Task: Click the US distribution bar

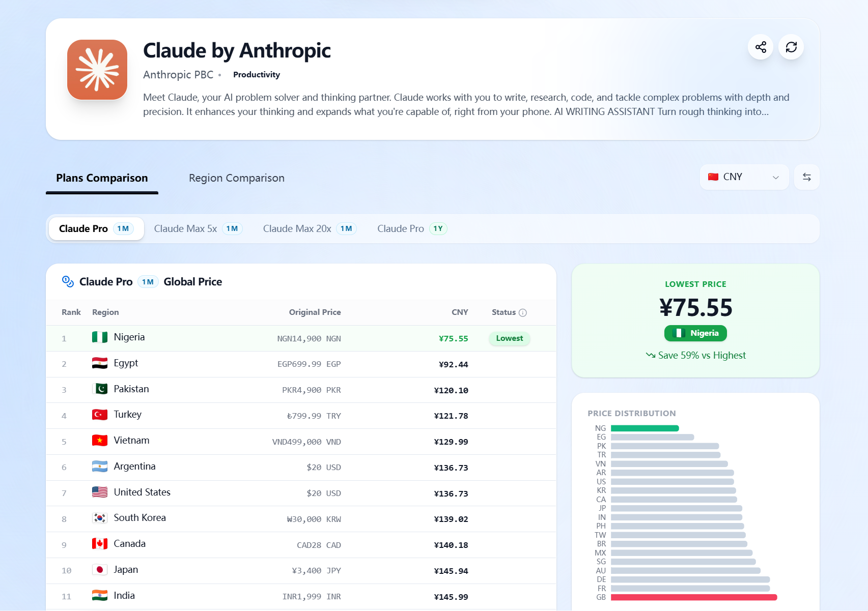Action: point(673,482)
